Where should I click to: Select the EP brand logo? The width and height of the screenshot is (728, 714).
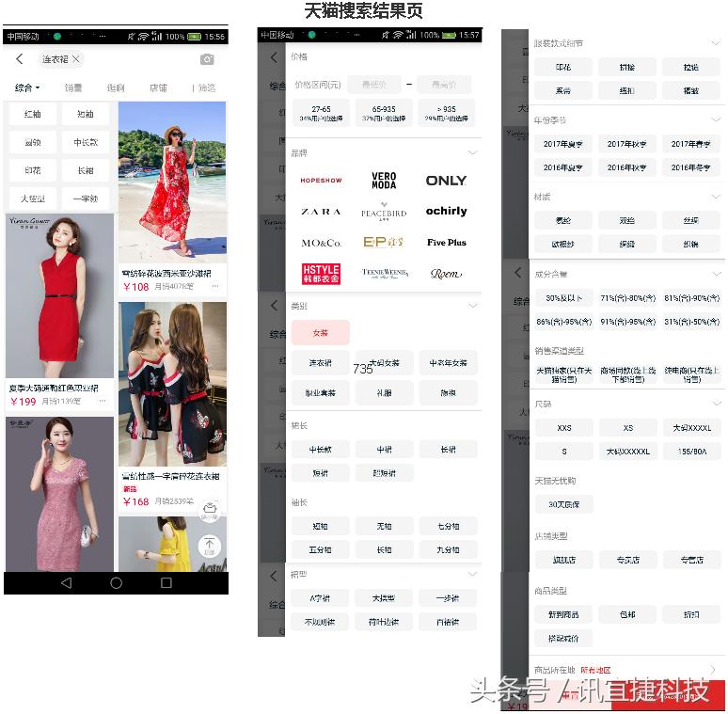coord(384,243)
